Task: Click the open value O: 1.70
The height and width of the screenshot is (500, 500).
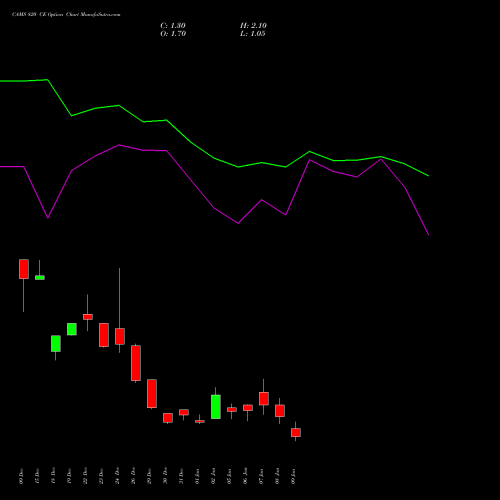Action: (x=173, y=34)
